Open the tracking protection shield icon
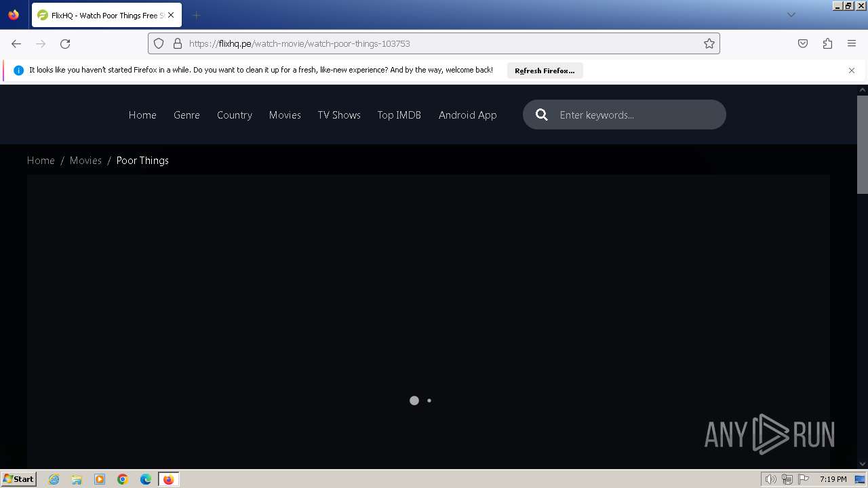The height and width of the screenshot is (488, 868). (x=159, y=43)
